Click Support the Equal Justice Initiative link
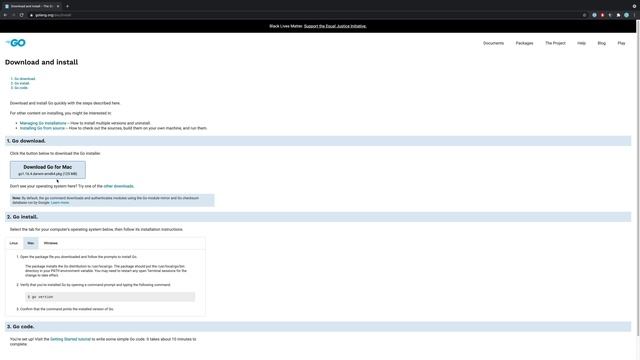Viewport: 640px width, 360px height. 335,26
